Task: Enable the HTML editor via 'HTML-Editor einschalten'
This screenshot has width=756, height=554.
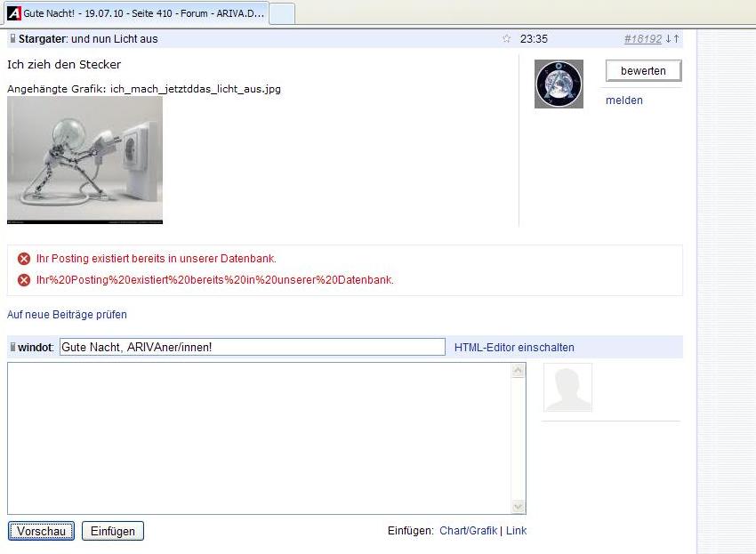Action: (x=514, y=348)
